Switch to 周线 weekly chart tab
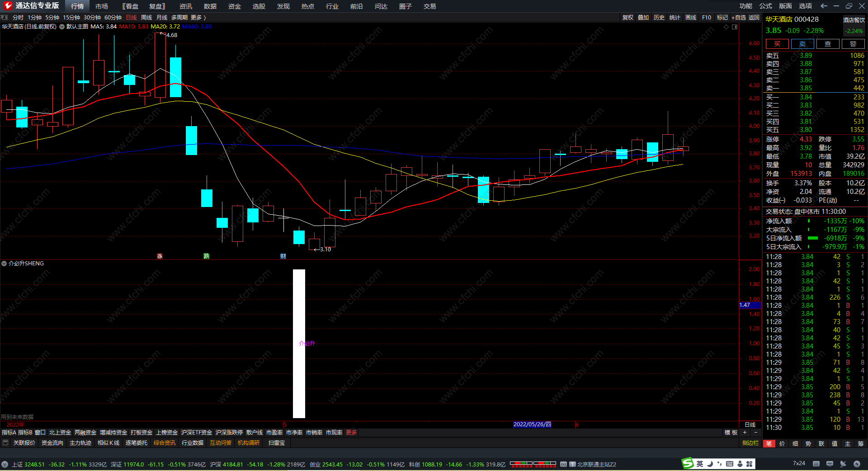 tap(146, 17)
